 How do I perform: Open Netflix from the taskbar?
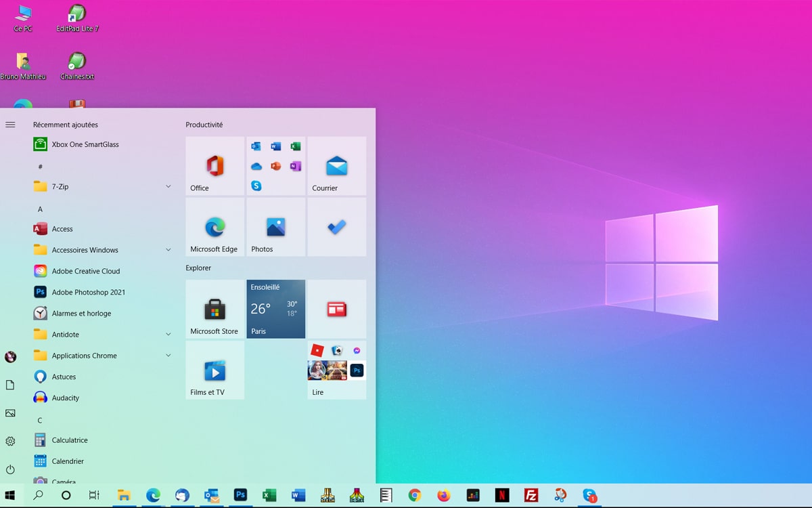pyautogui.click(x=502, y=496)
